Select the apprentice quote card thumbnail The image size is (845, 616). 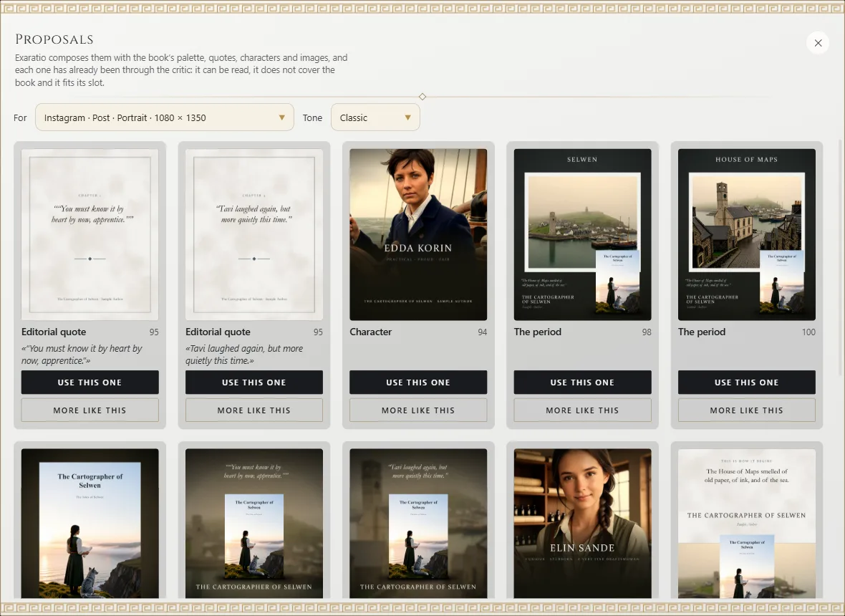(x=90, y=234)
